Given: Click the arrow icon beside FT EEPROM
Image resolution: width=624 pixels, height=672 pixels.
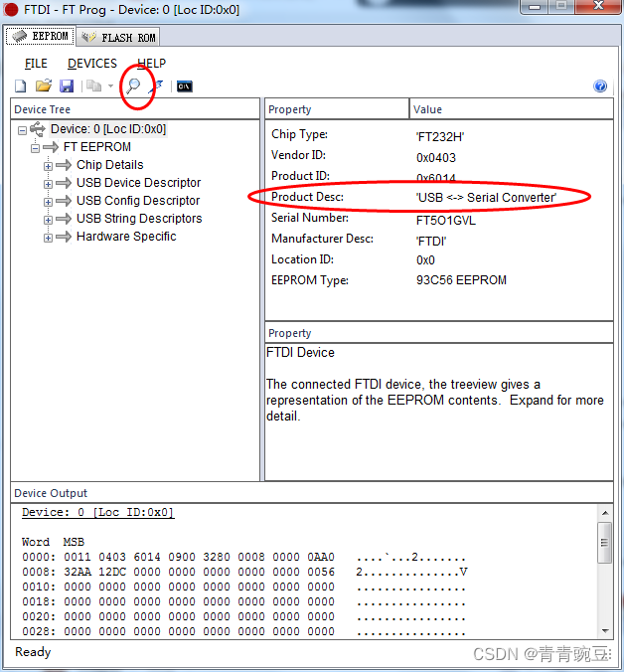Looking at the screenshot, I should pyautogui.click(x=51, y=147).
